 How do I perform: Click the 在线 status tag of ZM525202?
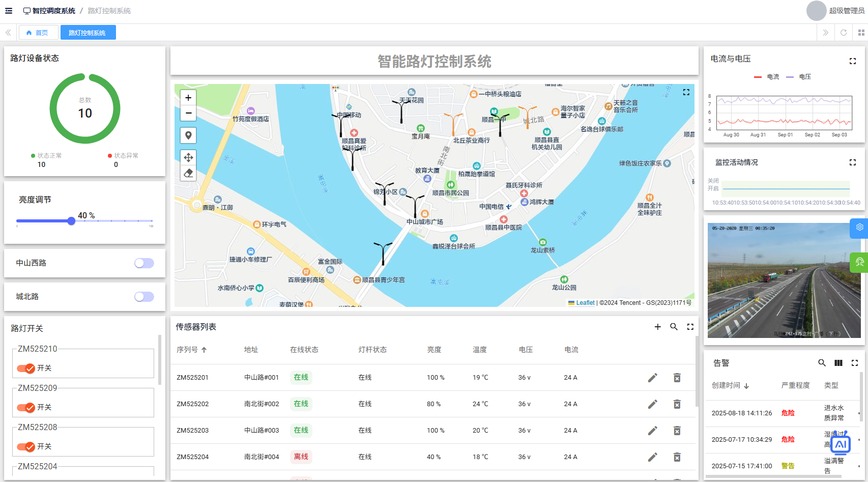tap(301, 404)
